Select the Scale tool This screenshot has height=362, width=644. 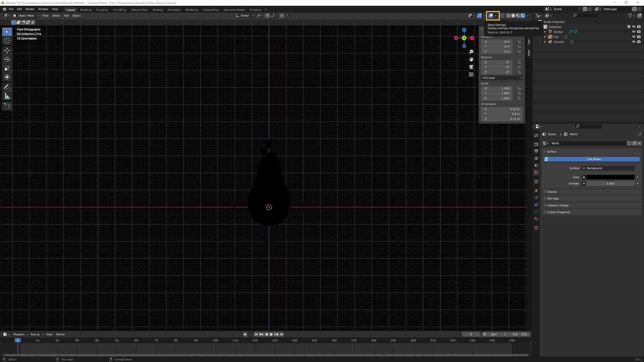[x=7, y=68]
